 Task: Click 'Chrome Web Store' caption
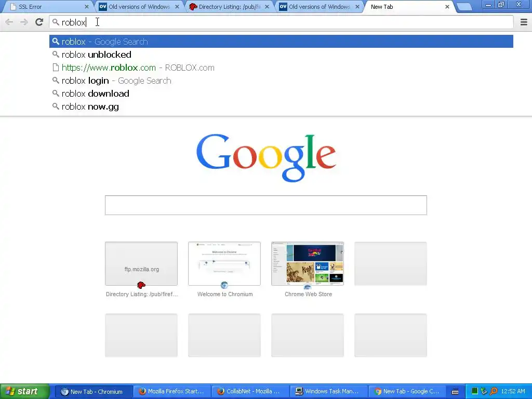tap(308, 294)
